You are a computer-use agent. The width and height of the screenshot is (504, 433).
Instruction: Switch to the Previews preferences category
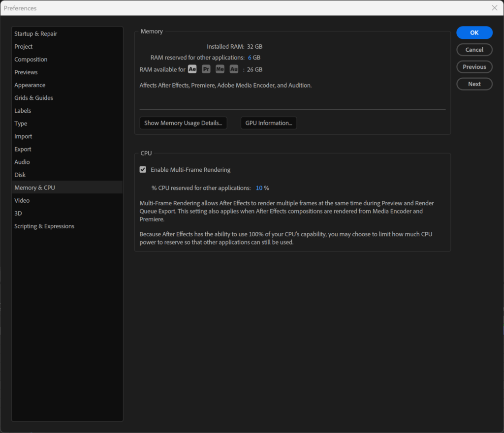(26, 72)
